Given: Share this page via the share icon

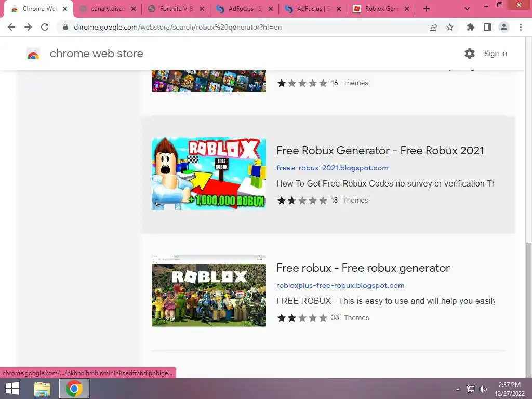Looking at the screenshot, I should click(x=433, y=27).
